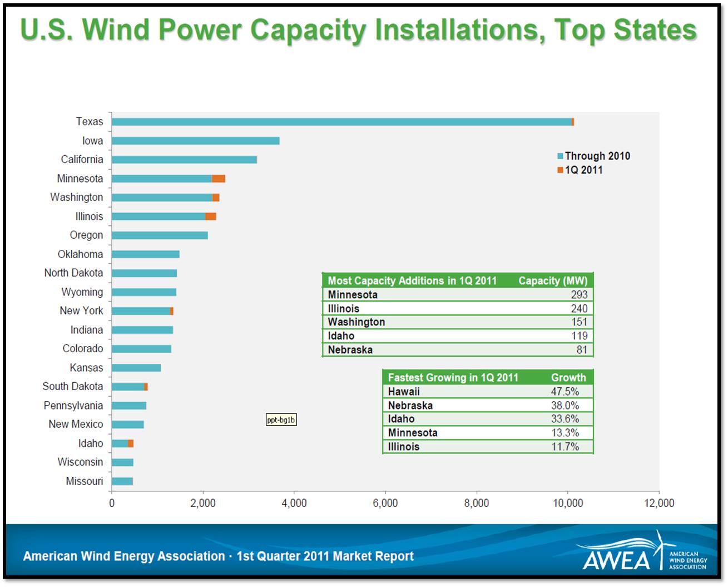728x587 pixels.
Task: Select the Hawaii row showing 47.5% growth
Action: click(x=487, y=392)
